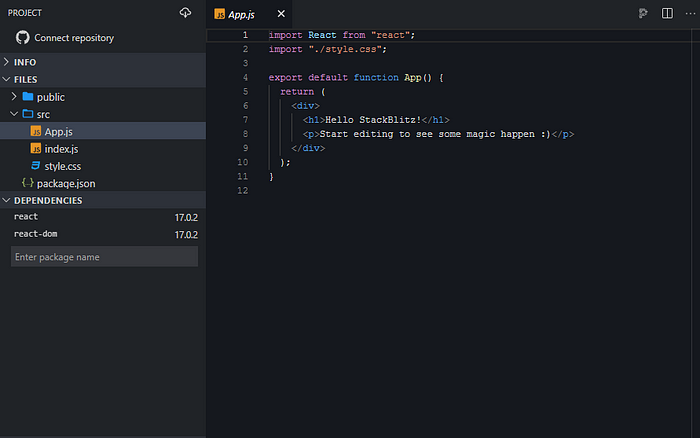Click the package.json braces icon
Screen dimensions: 700x438
(x=27, y=183)
